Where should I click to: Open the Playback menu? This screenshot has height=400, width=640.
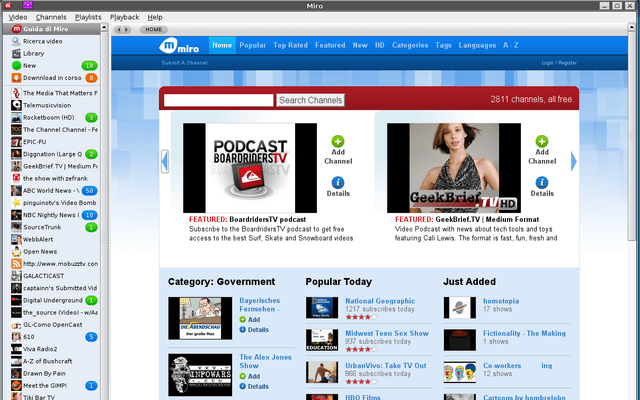coord(124,17)
